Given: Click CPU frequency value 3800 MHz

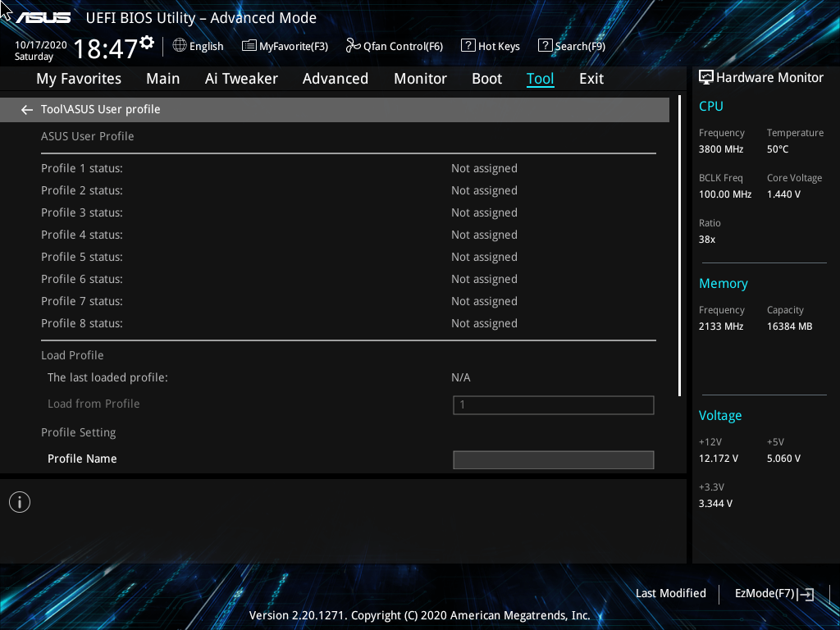Looking at the screenshot, I should point(721,149).
